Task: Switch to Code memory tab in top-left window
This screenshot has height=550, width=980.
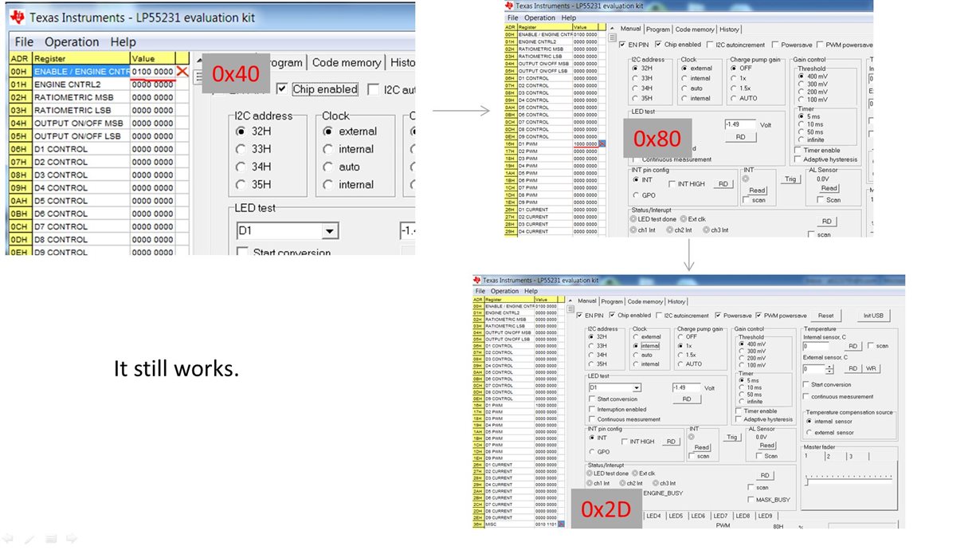Action: pyautogui.click(x=346, y=63)
